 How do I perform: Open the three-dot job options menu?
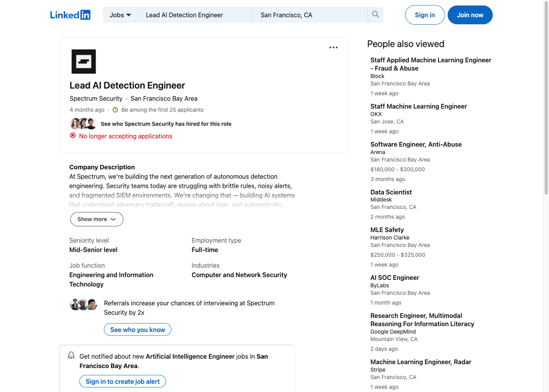tap(333, 47)
